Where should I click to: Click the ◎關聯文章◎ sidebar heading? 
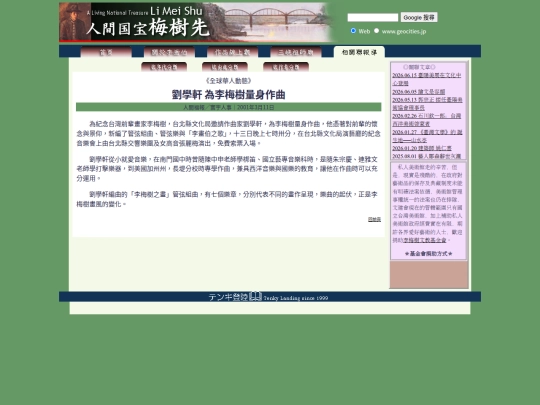point(419,67)
